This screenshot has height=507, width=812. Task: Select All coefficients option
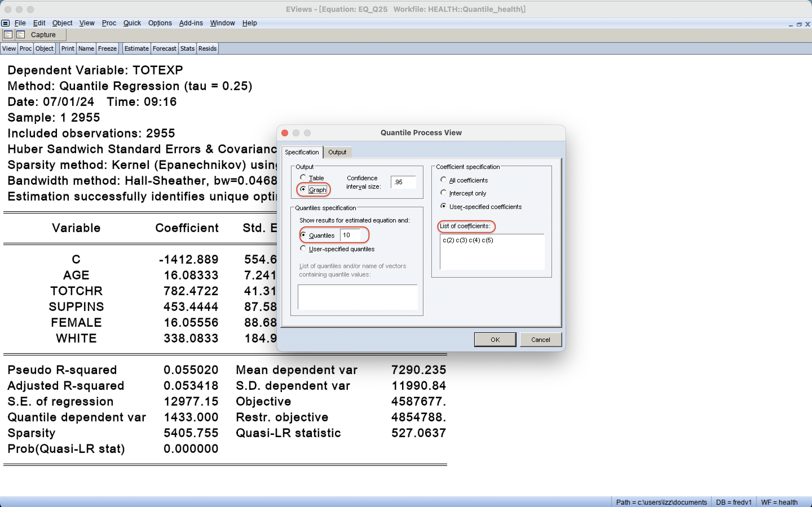(443, 180)
